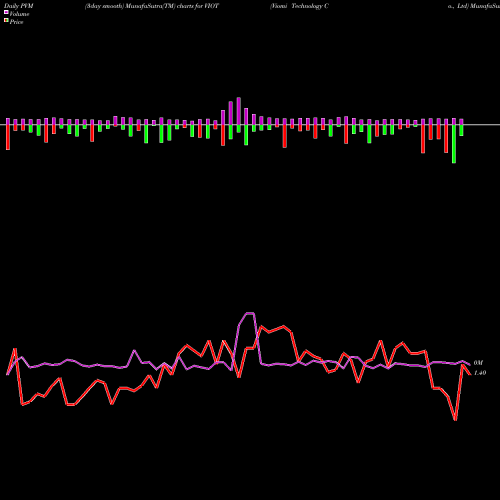Click the 'Daily PVM' title text
The width and height of the screenshot is (500, 500).
[19, 6]
